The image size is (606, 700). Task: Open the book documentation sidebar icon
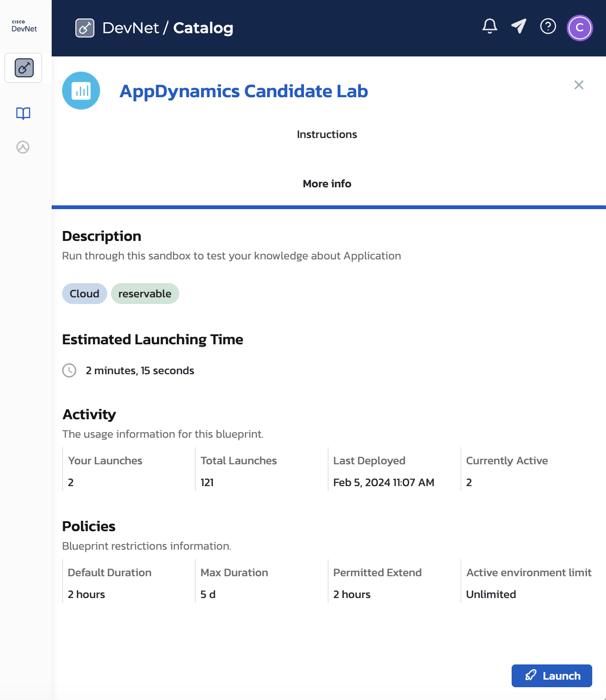pyautogui.click(x=23, y=113)
